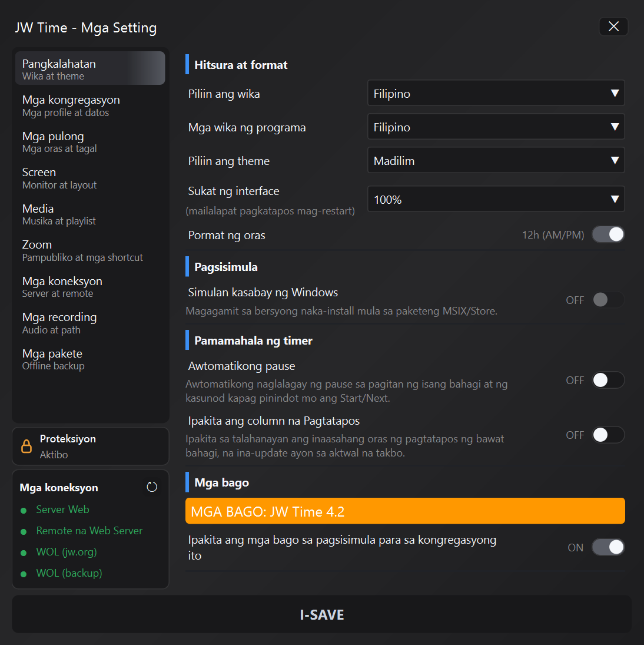The width and height of the screenshot is (644, 645).
Task: Click the Remote na Web Server entry
Action: point(89,531)
